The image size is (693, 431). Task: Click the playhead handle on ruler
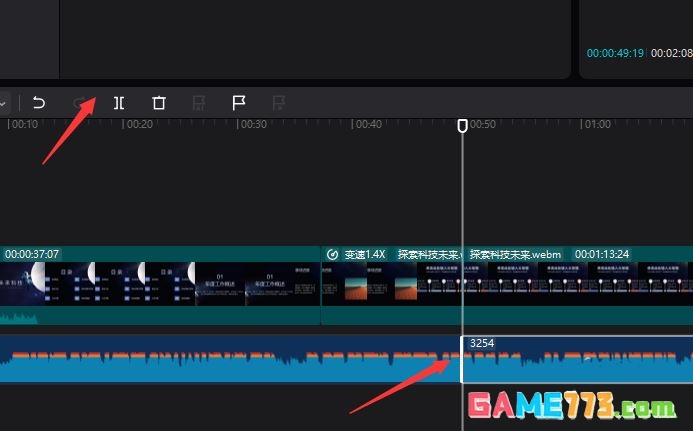point(462,126)
